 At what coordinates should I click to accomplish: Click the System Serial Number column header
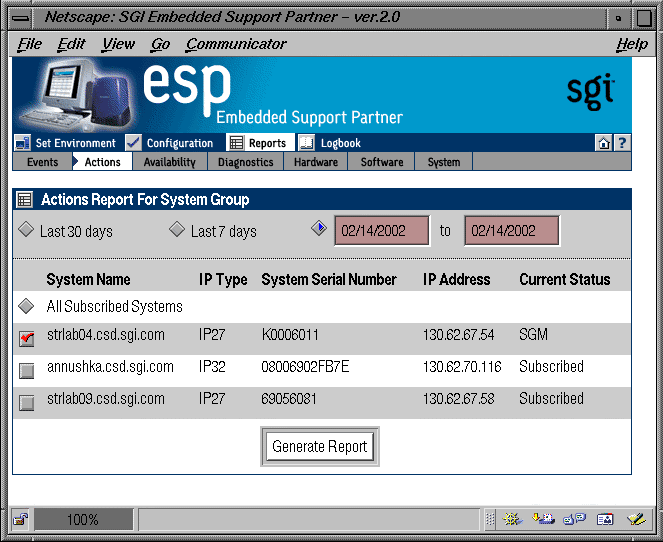pos(329,279)
